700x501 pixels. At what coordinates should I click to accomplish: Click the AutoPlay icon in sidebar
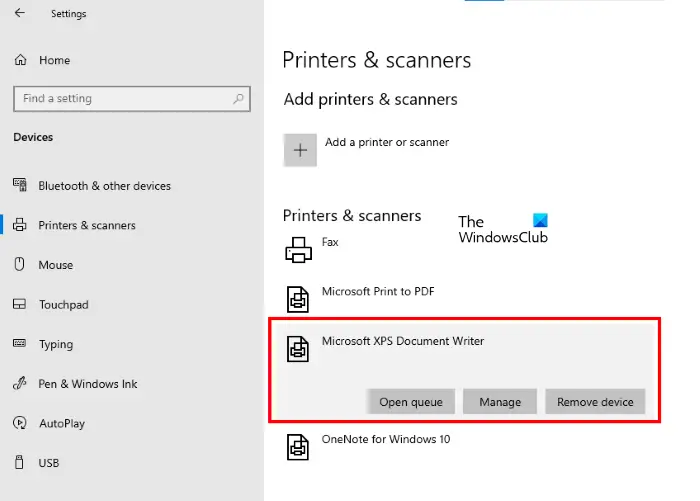click(x=20, y=423)
